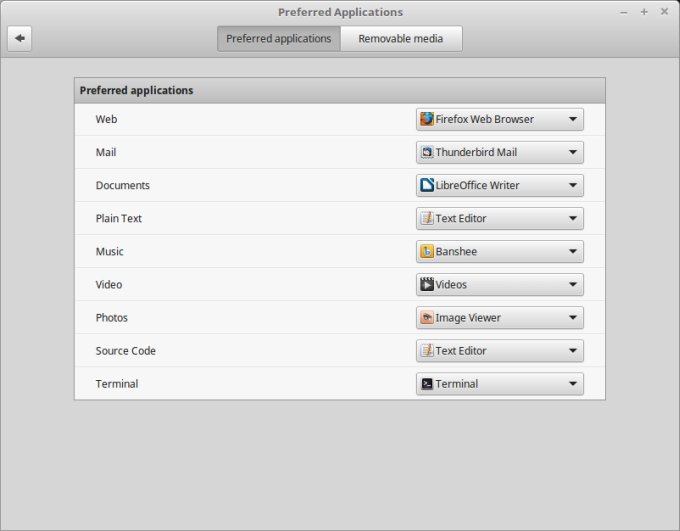Expand the Source Code dropdown arrow
680x531 pixels.
pyautogui.click(x=572, y=351)
